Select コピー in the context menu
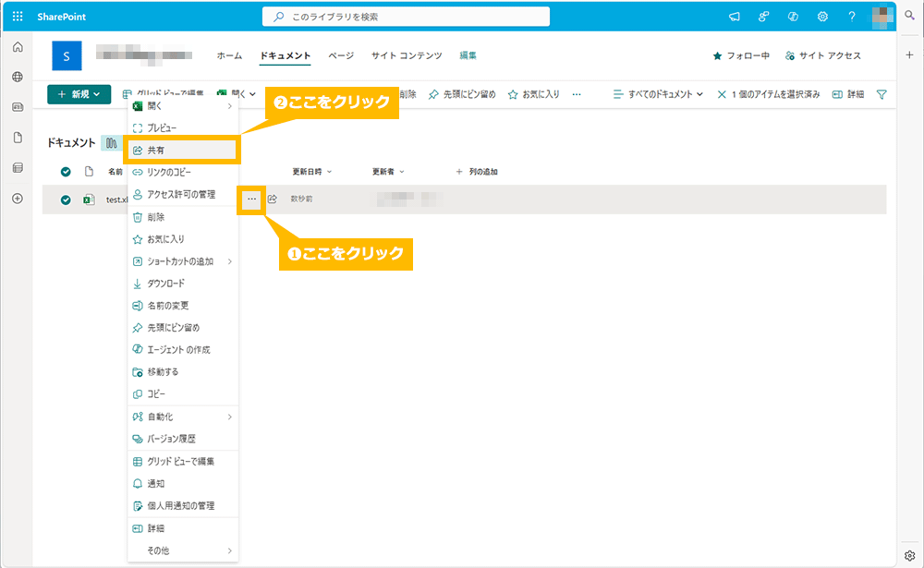924x568 pixels. tap(183, 394)
